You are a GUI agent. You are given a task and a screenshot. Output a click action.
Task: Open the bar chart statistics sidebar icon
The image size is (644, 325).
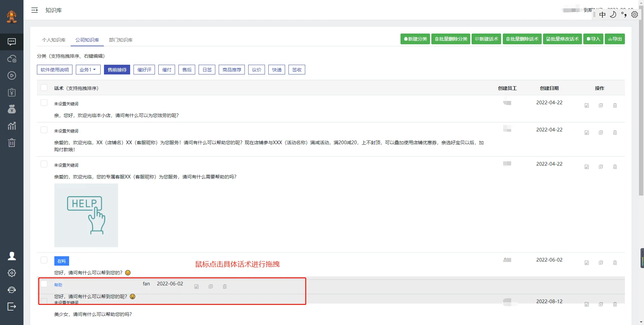coord(12,126)
